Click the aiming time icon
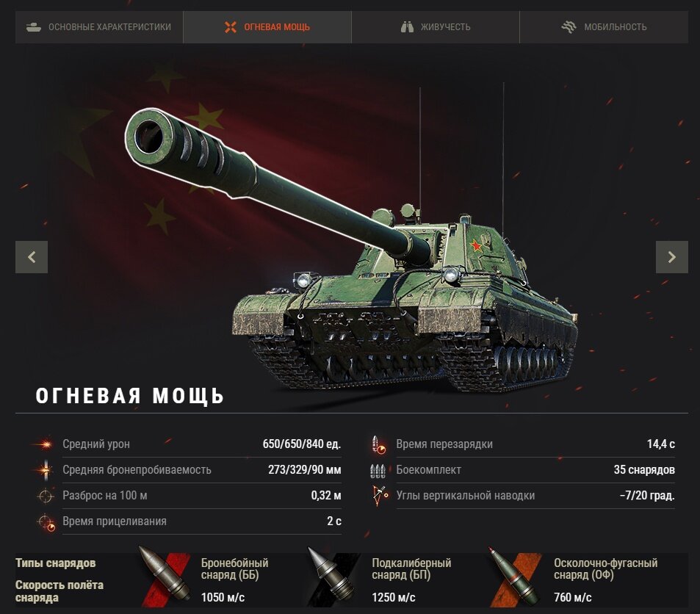 click(x=46, y=522)
